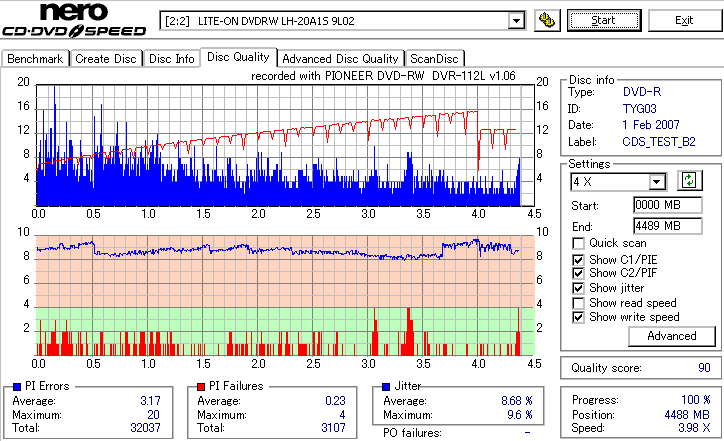
Task: Click the Jitter maximum 9.6 %
Action: [520, 415]
